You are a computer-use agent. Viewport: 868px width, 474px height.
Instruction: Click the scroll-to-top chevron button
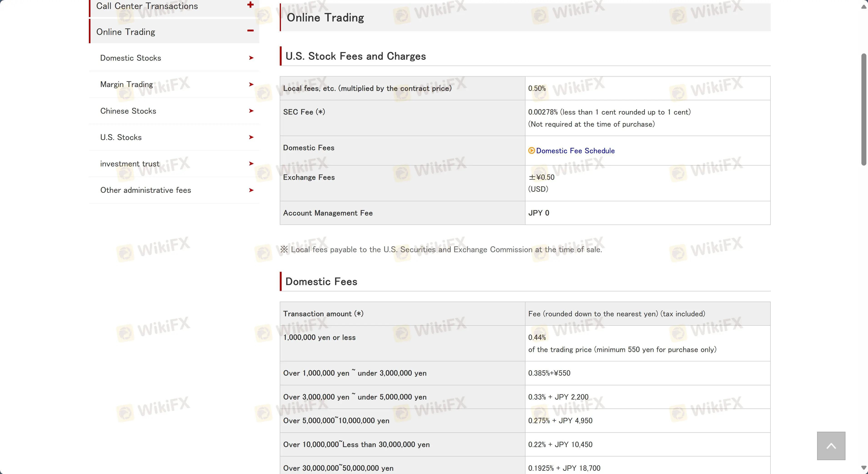(x=831, y=446)
